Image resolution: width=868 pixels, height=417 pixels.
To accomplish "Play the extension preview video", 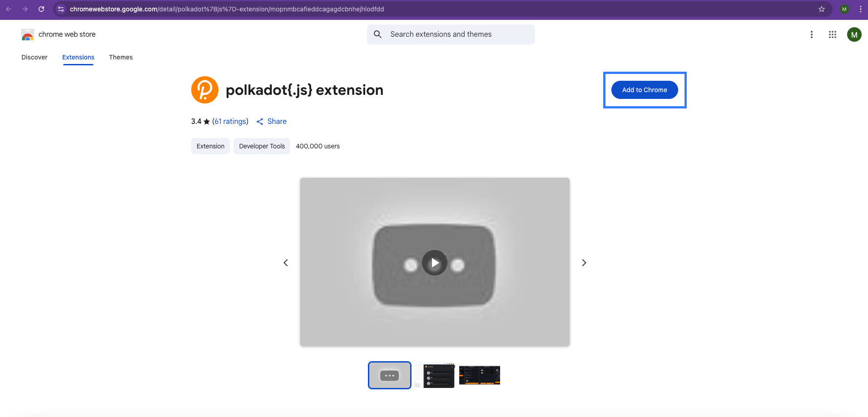I will (435, 263).
